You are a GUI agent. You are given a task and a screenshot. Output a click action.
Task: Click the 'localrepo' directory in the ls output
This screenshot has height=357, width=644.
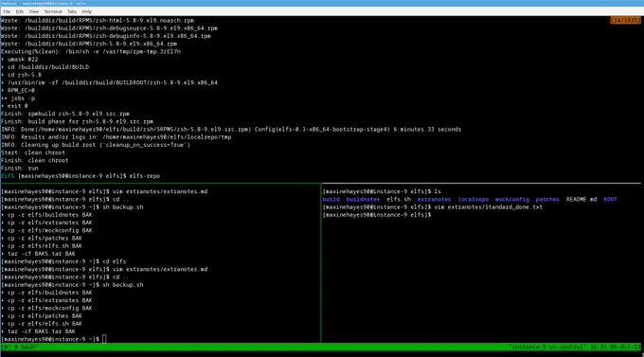[474, 199]
